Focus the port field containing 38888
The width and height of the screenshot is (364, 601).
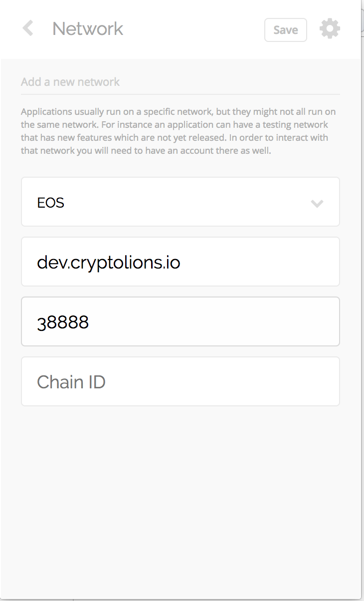click(x=180, y=321)
